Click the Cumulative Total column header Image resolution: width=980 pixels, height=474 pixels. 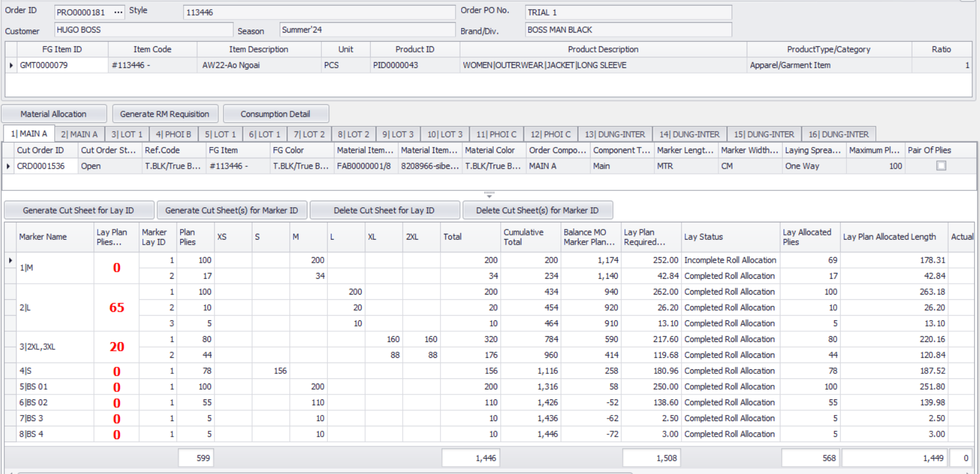[530, 237]
